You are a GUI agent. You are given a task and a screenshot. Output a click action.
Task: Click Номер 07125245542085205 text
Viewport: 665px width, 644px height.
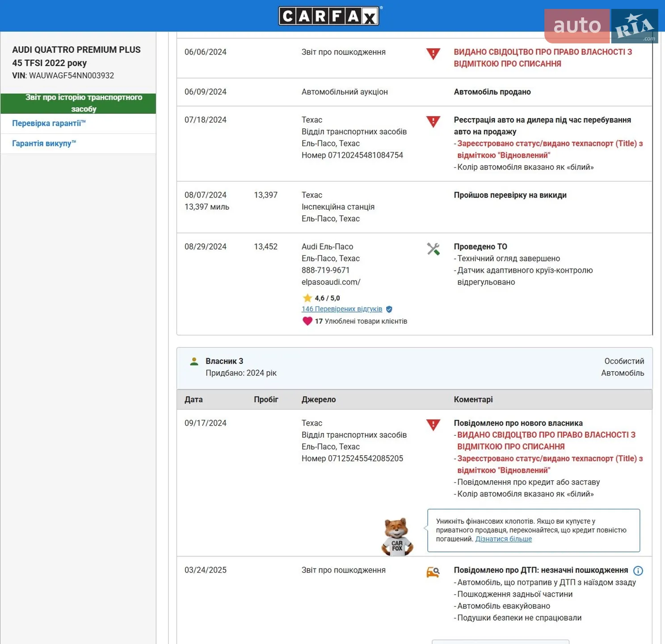pyautogui.click(x=352, y=458)
